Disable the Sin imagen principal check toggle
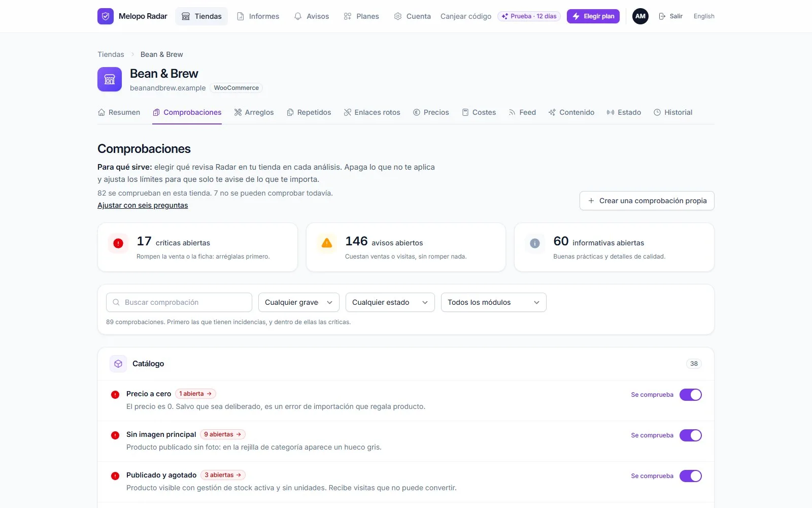The image size is (812, 508). tap(691, 435)
